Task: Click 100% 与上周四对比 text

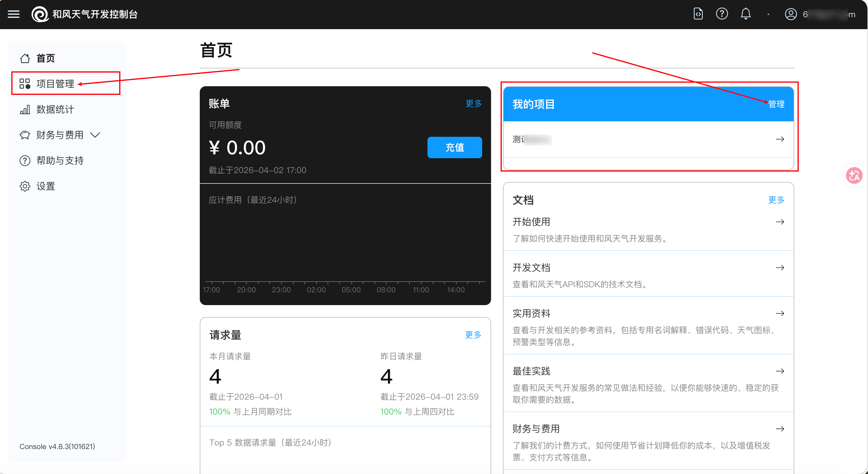Action: [x=417, y=412]
